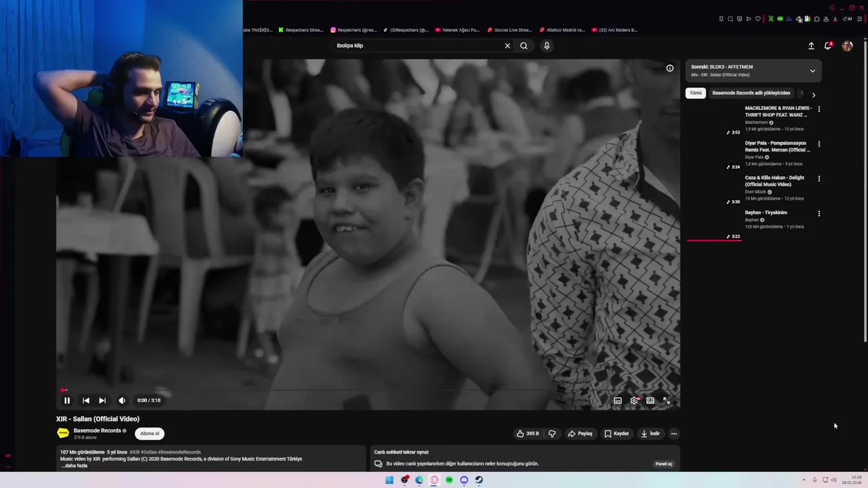
Task: Enter fullscreen mode in player
Action: [x=667, y=401]
